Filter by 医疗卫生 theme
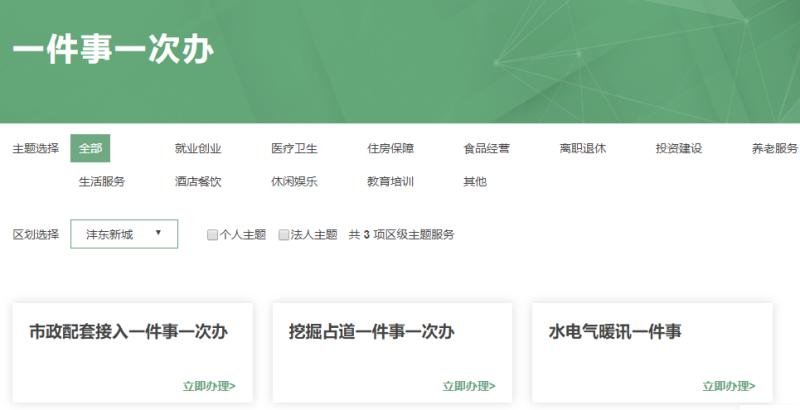This screenshot has height=410, width=800. (294, 149)
